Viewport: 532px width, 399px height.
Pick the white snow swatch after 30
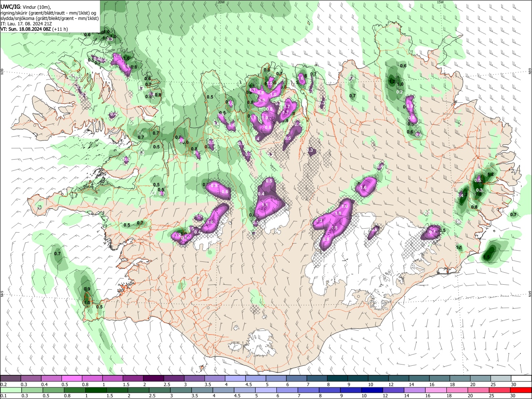pos(521,379)
